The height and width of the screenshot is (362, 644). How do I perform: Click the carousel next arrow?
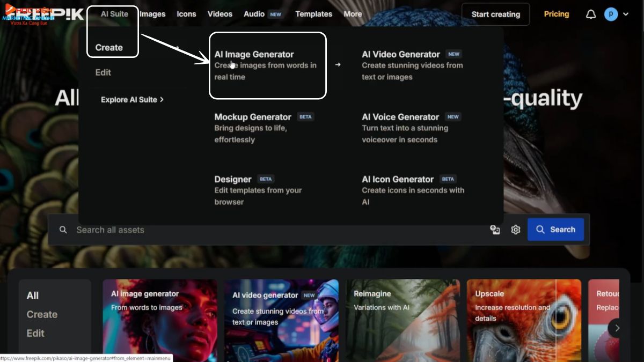[617, 328]
